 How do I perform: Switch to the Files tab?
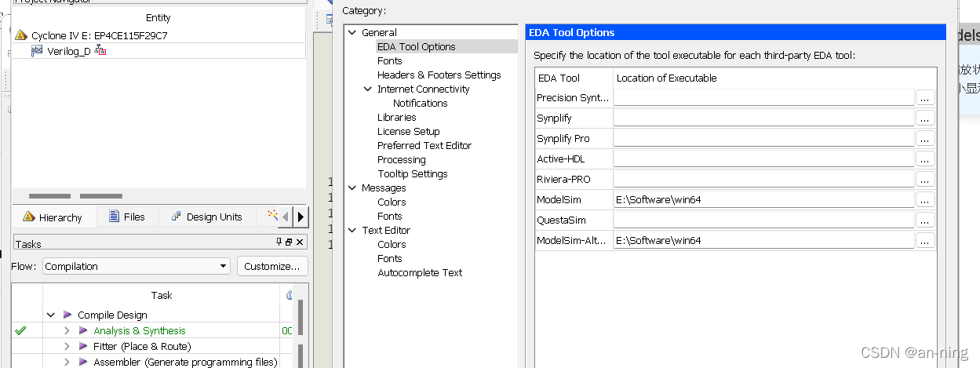pos(127,217)
